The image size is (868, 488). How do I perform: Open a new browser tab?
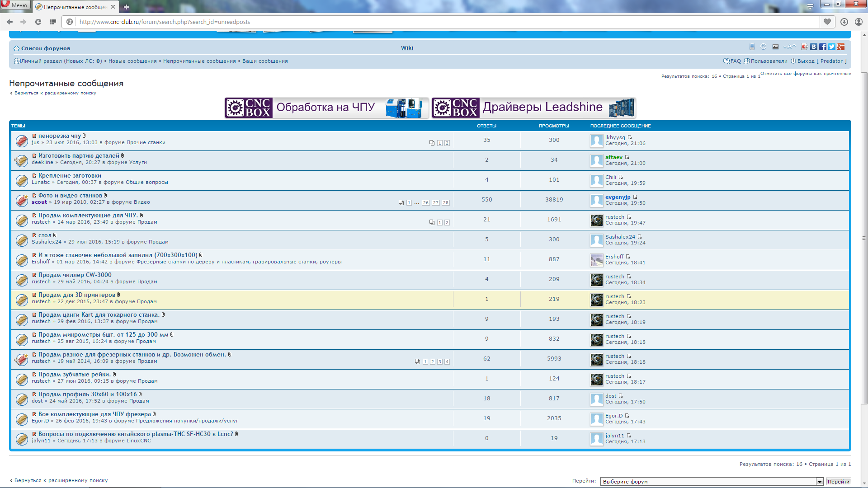(126, 7)
